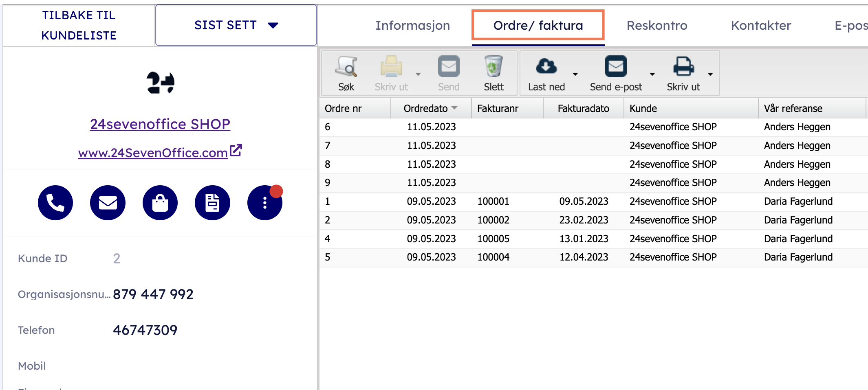Viewport: 868px width, 390px height.
Task: Switch to the Informasjon tab
Action: [x=412, y=26]
